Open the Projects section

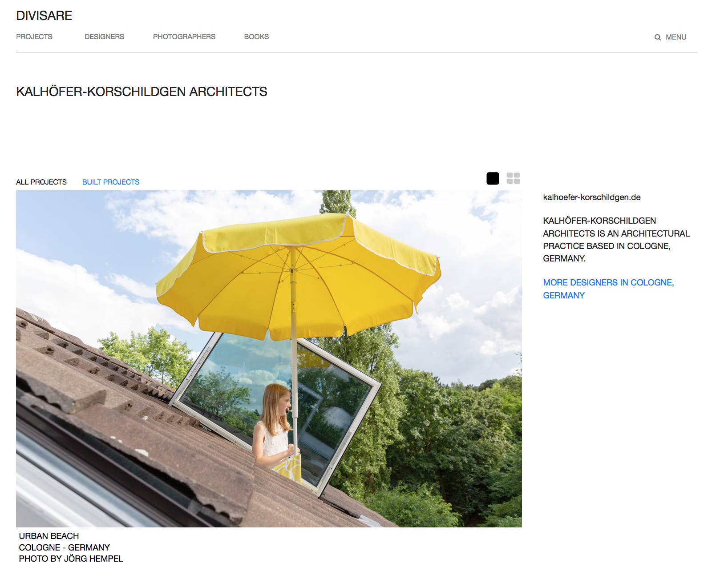(x=34, y=36)
